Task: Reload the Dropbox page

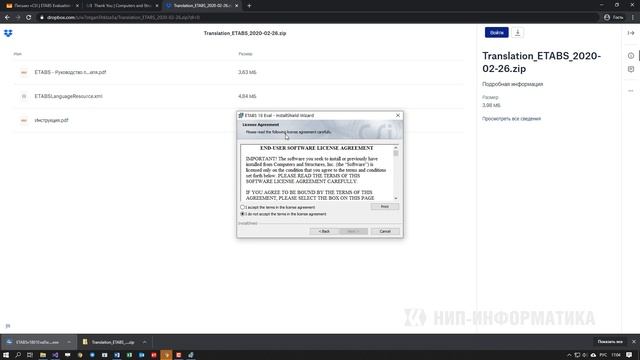Action: (29, 18)
